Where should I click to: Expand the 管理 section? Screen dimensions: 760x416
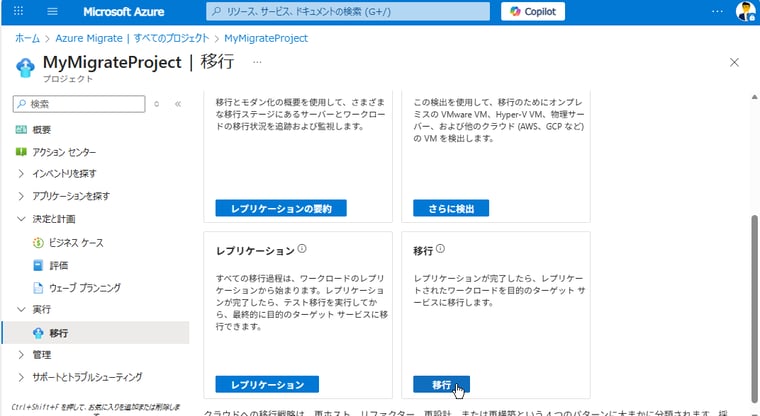click(21, 355)
